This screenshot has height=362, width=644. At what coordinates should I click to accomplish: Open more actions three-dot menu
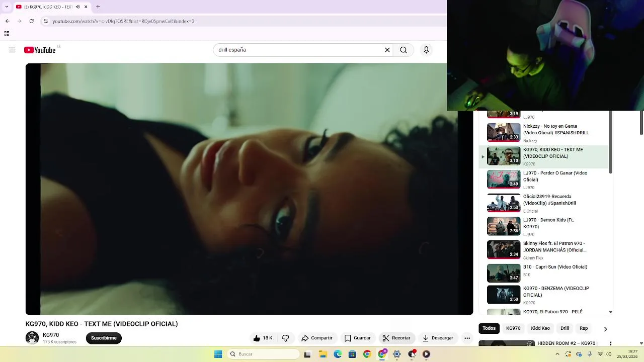pos(467,338)
